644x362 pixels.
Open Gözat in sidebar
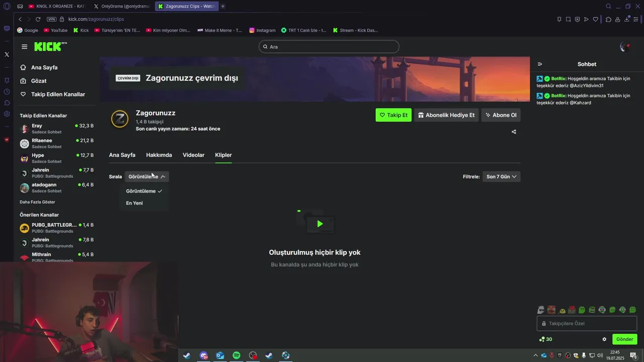(33, 81)
